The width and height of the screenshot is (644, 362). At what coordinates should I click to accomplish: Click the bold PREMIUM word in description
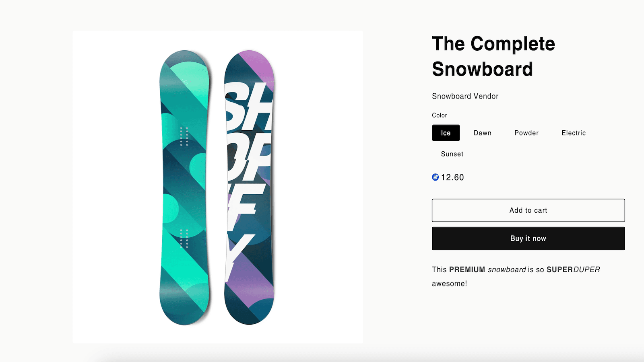pos(467,269)
